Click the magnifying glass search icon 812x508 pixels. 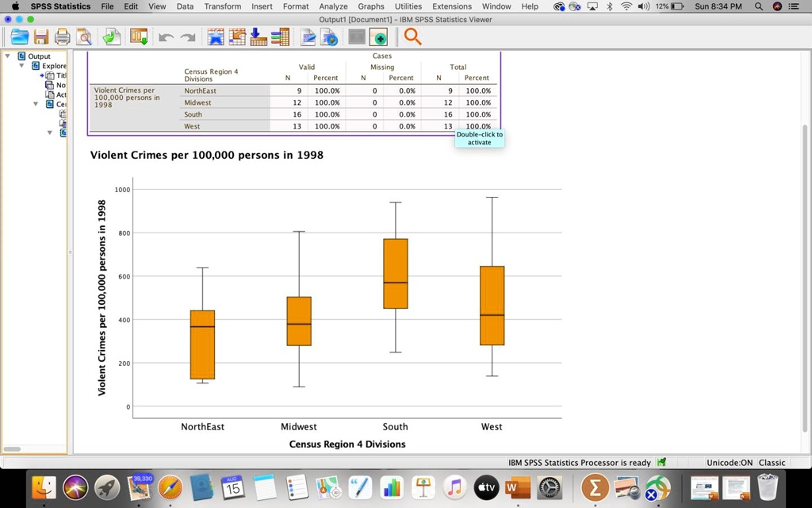412,37
